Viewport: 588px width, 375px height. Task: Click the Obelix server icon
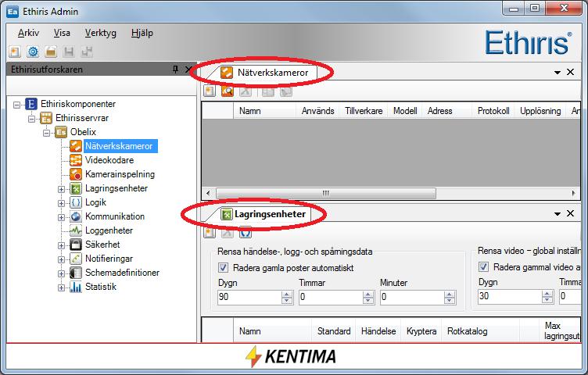tap(61, 132)
